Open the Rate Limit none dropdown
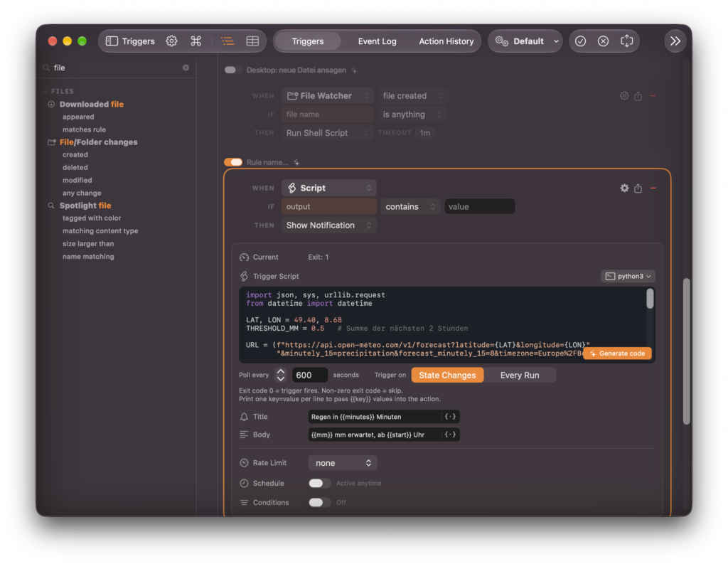The width and height of the screenshot is (728, 564). pos(343,463)
